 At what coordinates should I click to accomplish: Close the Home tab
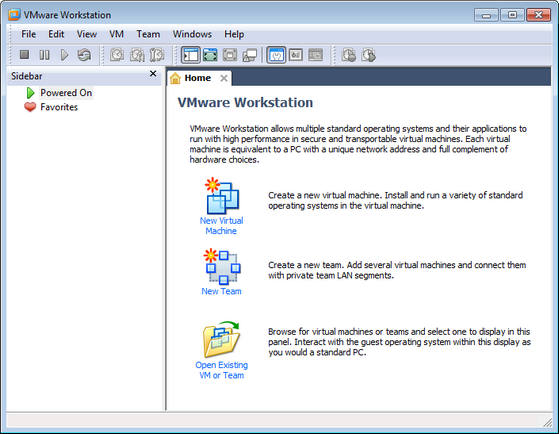point(224,78)
